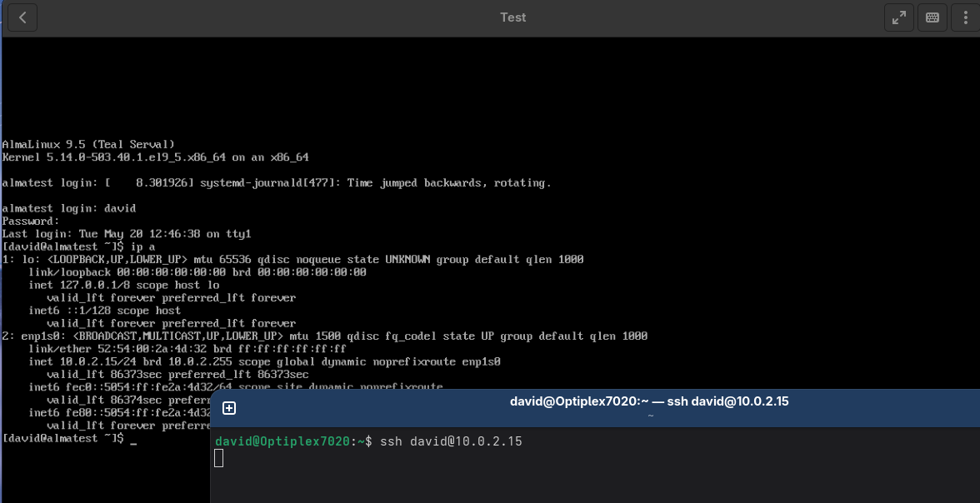This screenshot has width=980, height=503.
Task: Click 'ssh david@10.0.2.15' command in terminal
Action: coord(451,441)
